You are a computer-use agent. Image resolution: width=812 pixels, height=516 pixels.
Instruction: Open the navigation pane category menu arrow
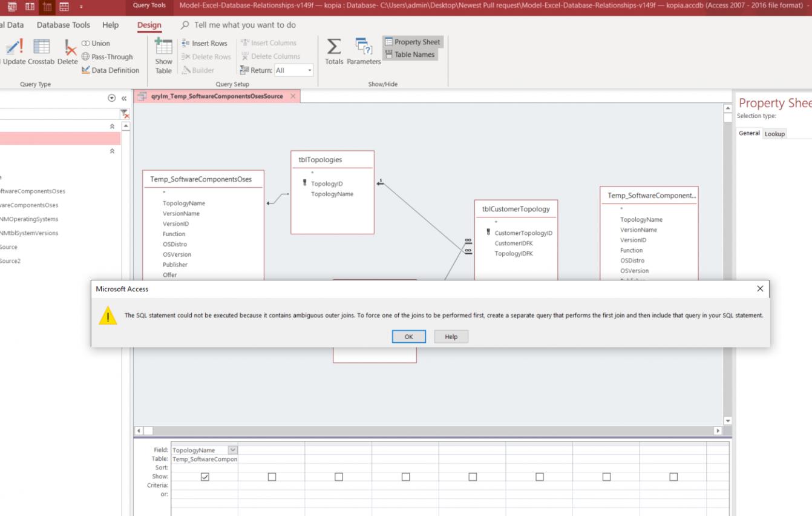point(111,99)
